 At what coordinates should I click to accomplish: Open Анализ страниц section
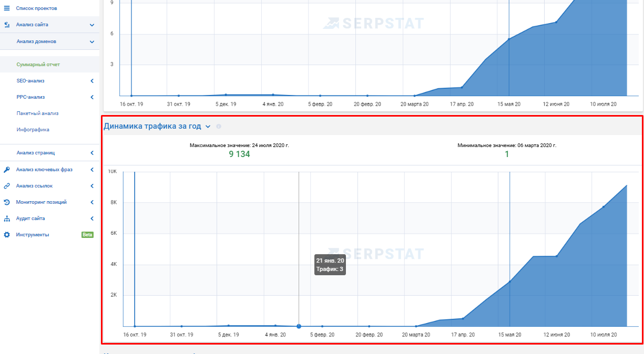(36, 153)
